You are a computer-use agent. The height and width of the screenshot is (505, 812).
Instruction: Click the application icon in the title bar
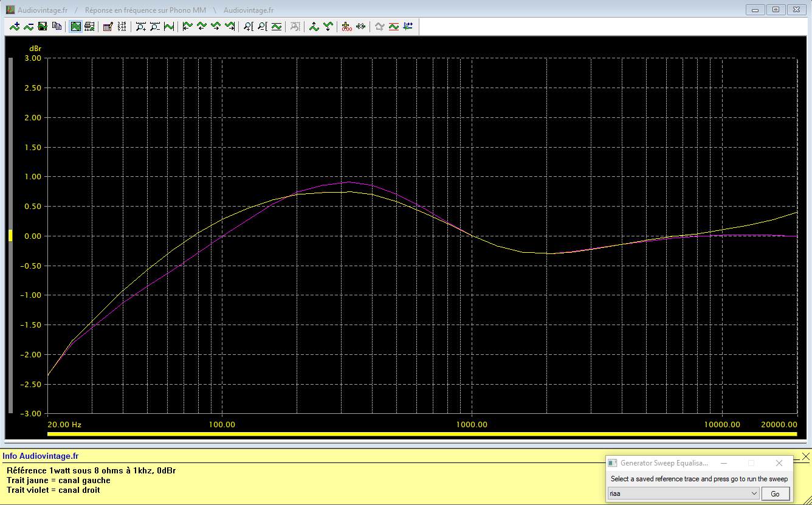point(10,10)
